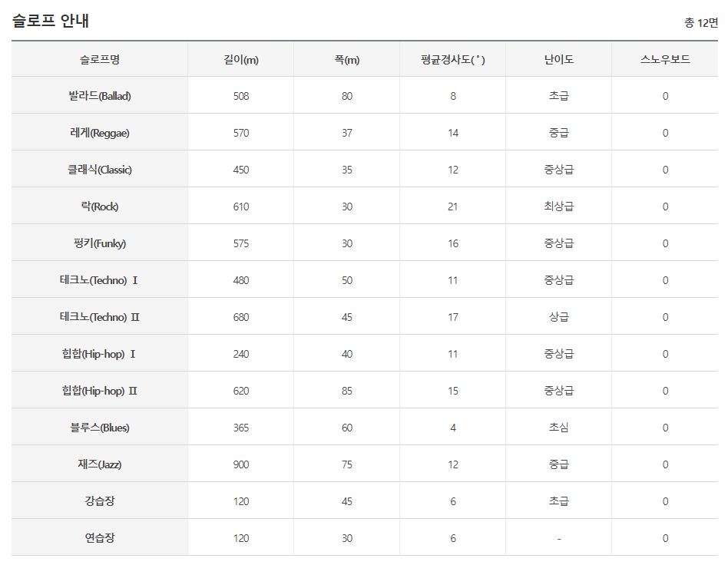728x565 pixels.
Task: Select the 테크노(Techno) II slope name
Action: [x=99, y=316]
